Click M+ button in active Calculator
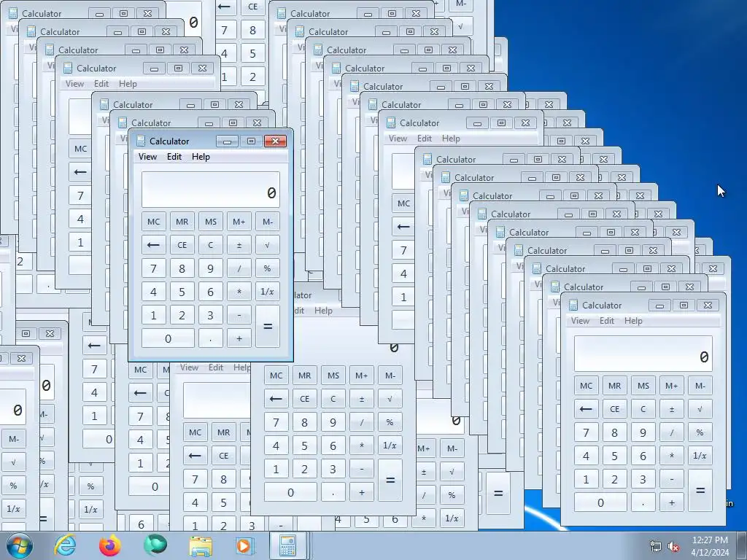Viewport: 747px width, 560px height. point(239,222)
